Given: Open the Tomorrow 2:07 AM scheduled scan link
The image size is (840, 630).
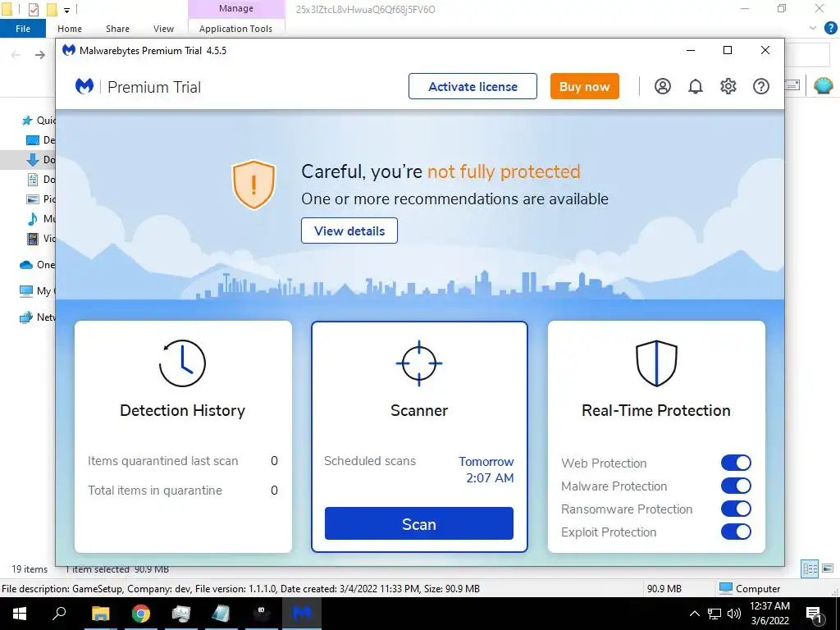Looking at the screenshot, I should click(x=486, y=470).
